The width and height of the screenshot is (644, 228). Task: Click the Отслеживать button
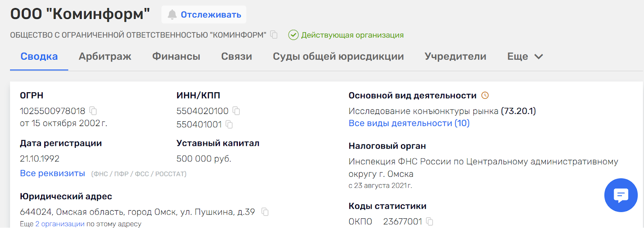coord(204,15)
